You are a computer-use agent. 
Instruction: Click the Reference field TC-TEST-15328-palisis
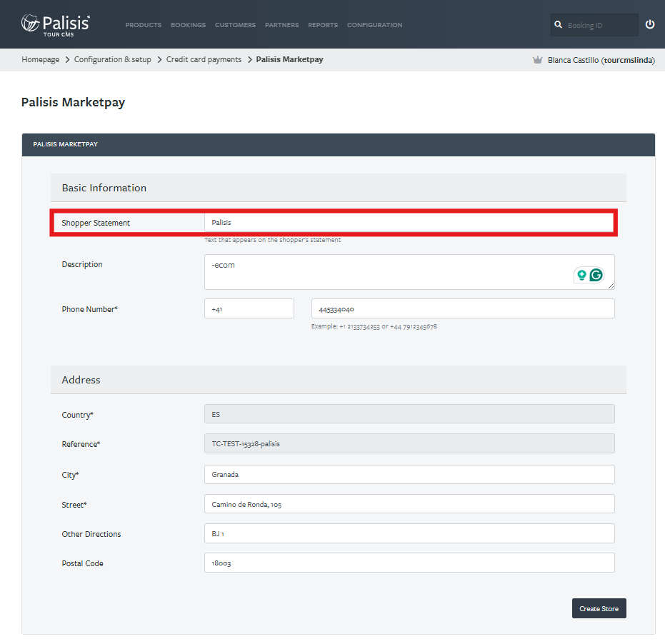pos(409,443)
